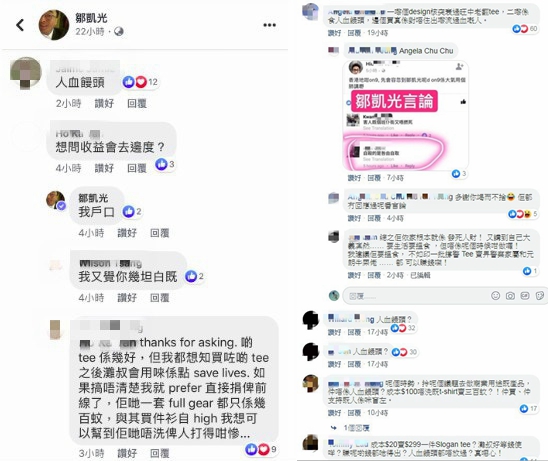Open 鄒凱光 profile picture in header
Screen dimensions: 548x461
pyautogui.click(x=54, y=25)
